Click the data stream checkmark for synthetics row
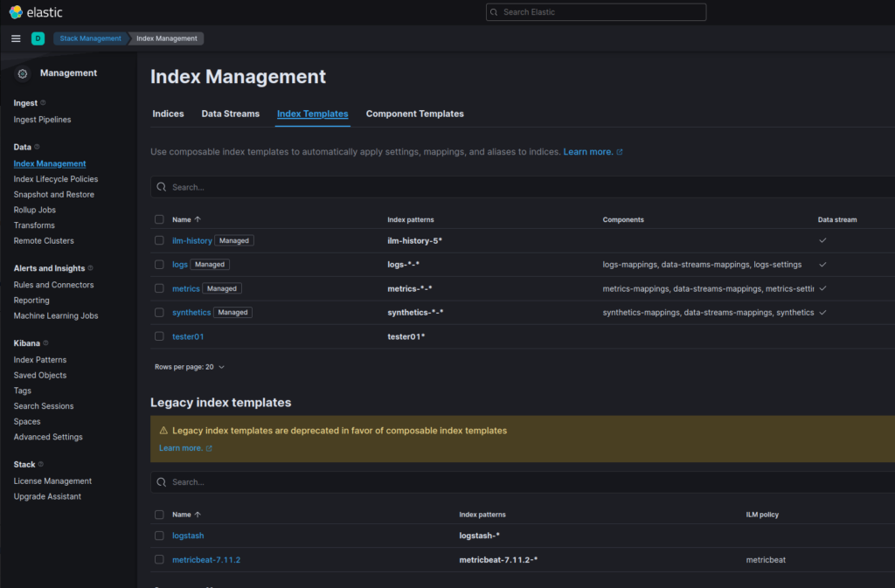 point(822,313)
